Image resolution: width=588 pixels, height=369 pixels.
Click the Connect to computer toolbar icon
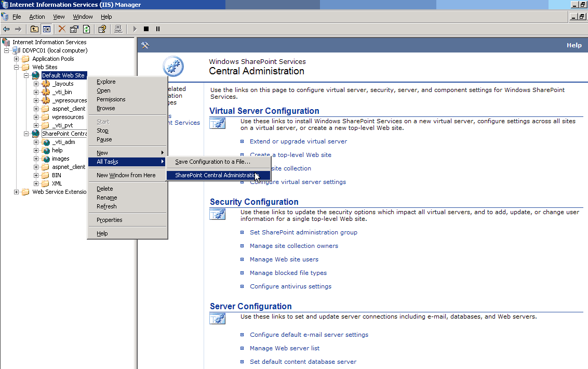tap(118, 29)
